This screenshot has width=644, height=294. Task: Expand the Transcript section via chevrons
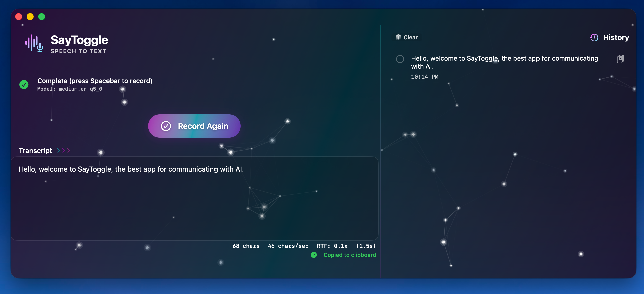tap(63, 150)
